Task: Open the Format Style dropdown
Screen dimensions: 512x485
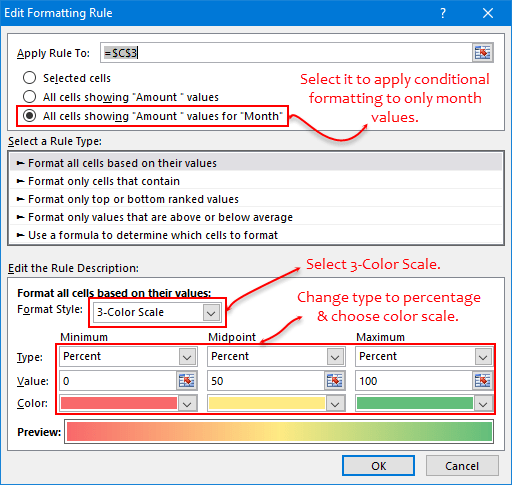Action: 211,312
